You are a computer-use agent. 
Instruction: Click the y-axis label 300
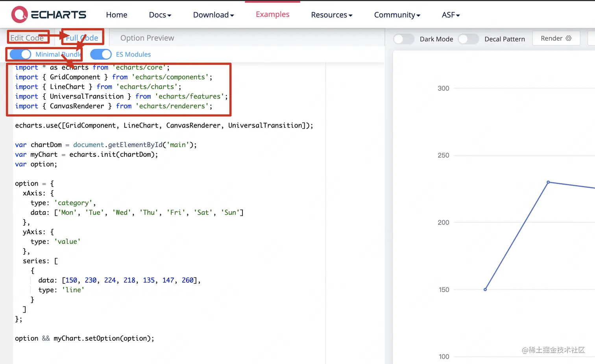[443, 88]
